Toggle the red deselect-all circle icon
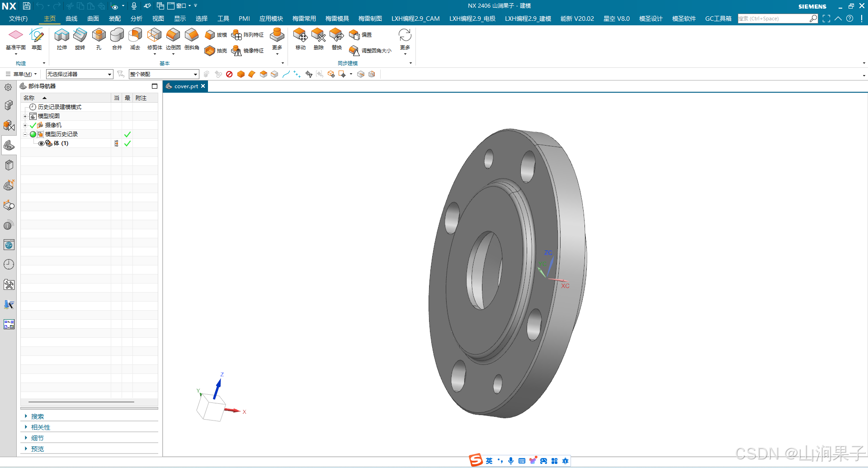The height and width of the screenshot is (468, 868). [229, 74]
